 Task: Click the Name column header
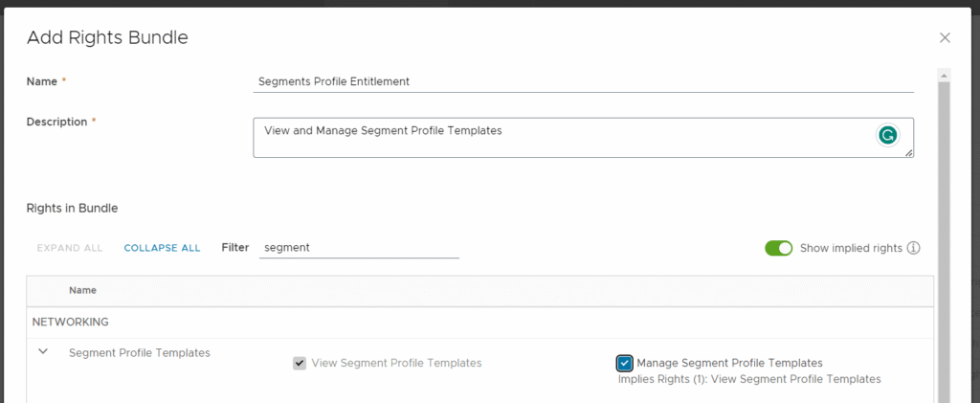82,290
